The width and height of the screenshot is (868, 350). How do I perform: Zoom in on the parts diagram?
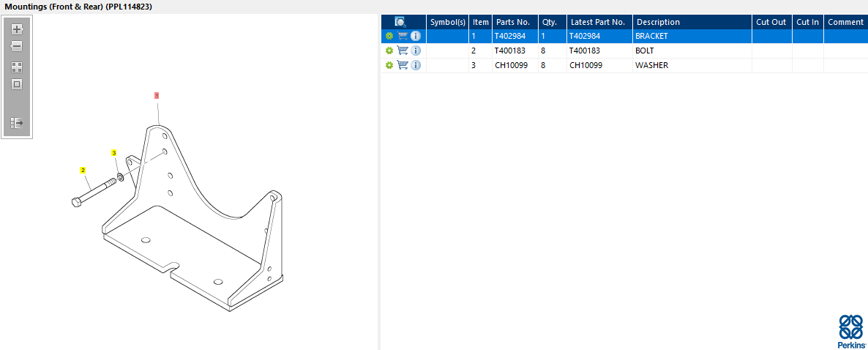17,29
